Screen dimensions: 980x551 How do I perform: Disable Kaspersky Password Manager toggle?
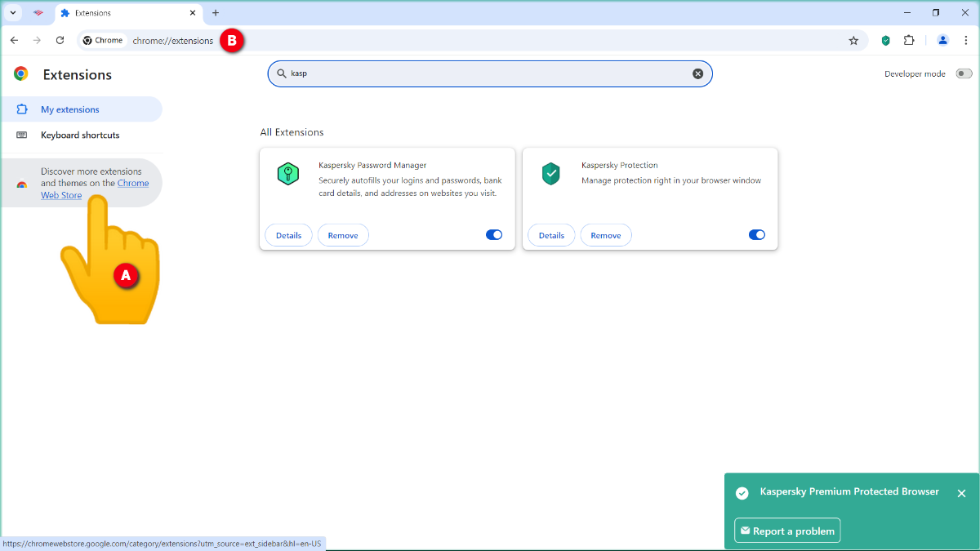click(494, 235)
